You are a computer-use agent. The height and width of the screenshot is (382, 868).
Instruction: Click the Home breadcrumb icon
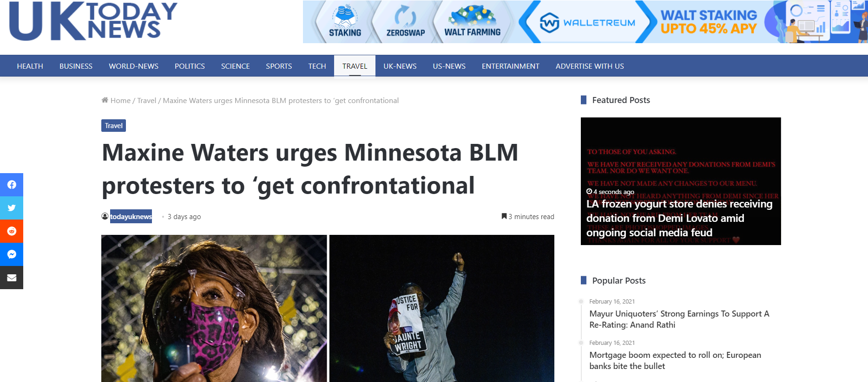105,100
